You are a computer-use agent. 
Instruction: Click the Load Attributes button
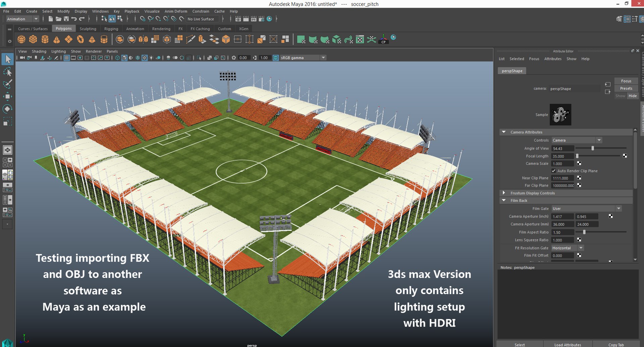tap(568, 344)
